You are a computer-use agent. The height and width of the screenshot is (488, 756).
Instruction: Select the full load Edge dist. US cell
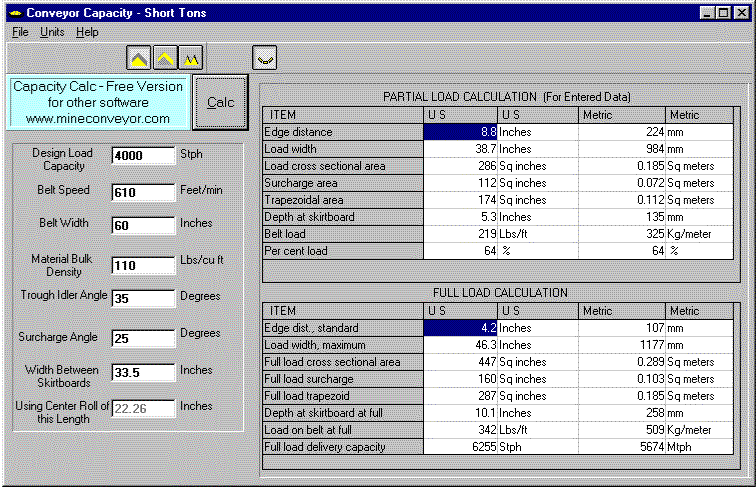(x=460, y=328)
